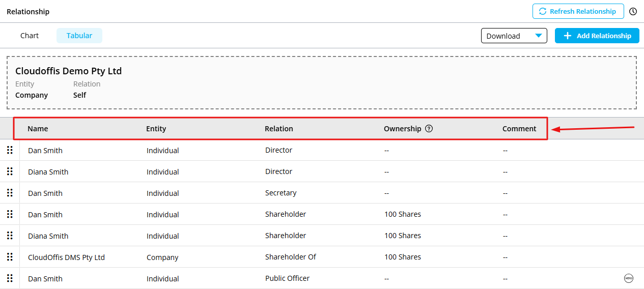Screen dimensions: 644x289
Task: Select CloudOffis DMS Pty Ltd name cell
Action: click(66, 257)
